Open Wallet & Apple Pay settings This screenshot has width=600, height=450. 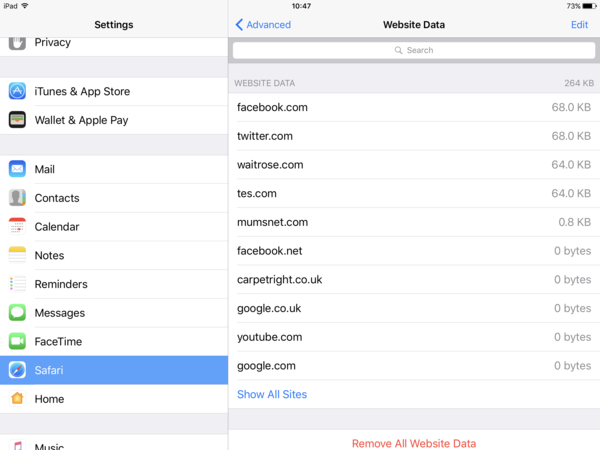[x=114, y=120]
